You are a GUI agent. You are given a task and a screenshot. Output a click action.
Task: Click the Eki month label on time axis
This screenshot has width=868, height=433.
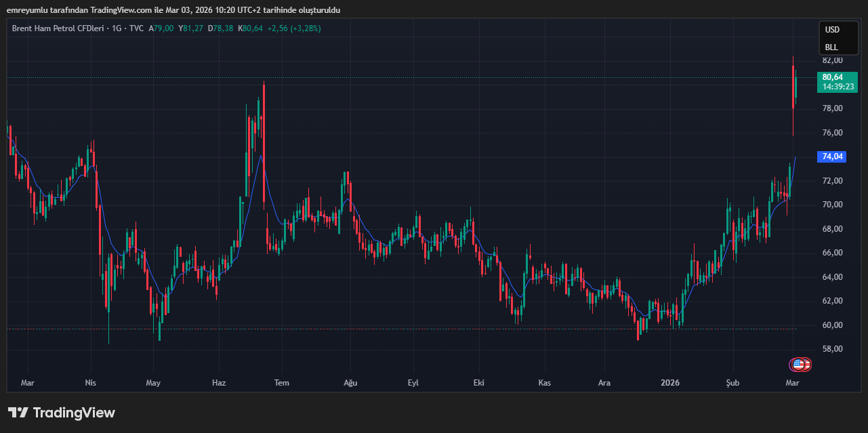click(x=479, y=383)
